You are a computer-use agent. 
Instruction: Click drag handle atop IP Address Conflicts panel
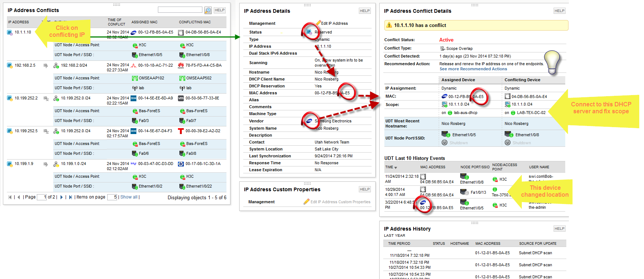(117, 5)
